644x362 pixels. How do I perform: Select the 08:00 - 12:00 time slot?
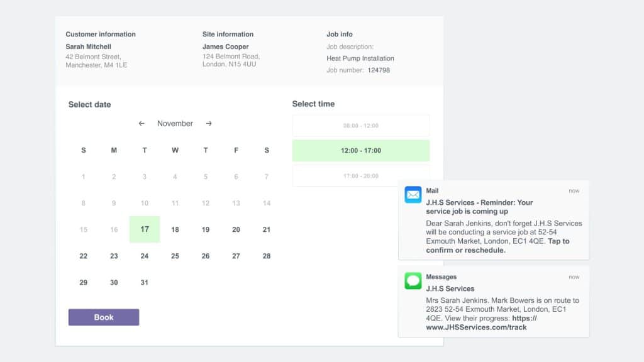click(360, 126)
